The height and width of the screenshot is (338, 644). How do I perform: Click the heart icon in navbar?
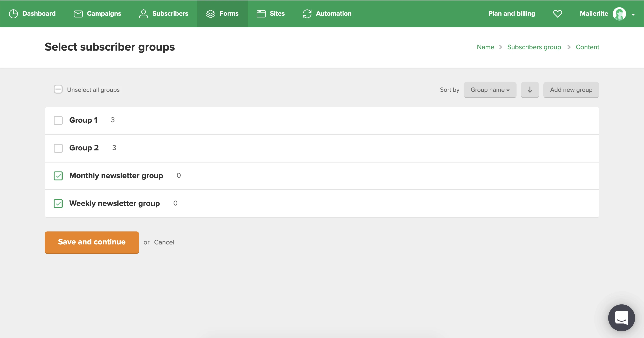click(557, 14)
